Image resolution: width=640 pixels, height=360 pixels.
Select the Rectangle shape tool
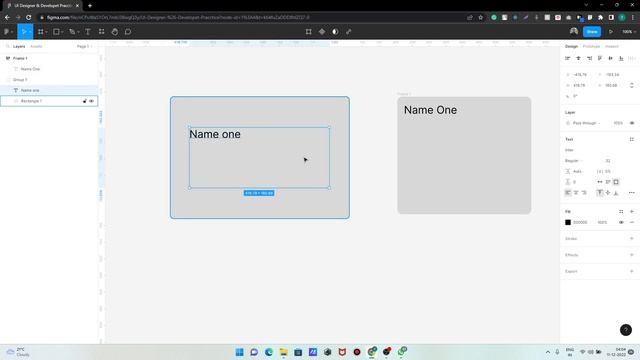point(56,31)
